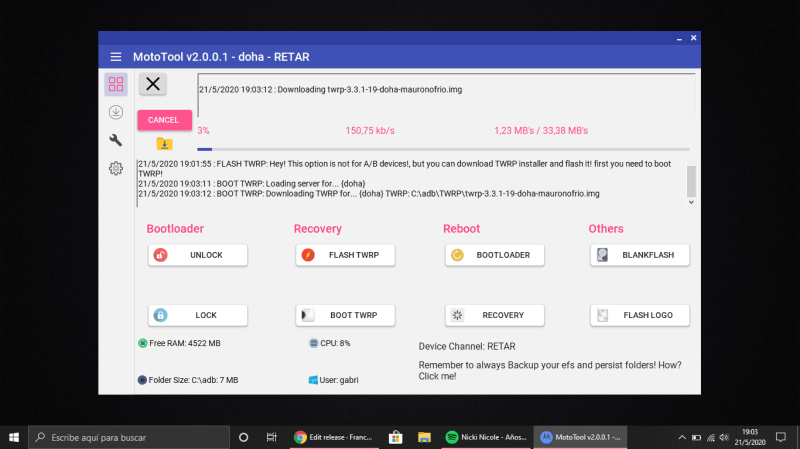Click the log scrollbar down arrow
This screenshot has height=449, width=800.
pyautogui.click(x=691, y=202)
